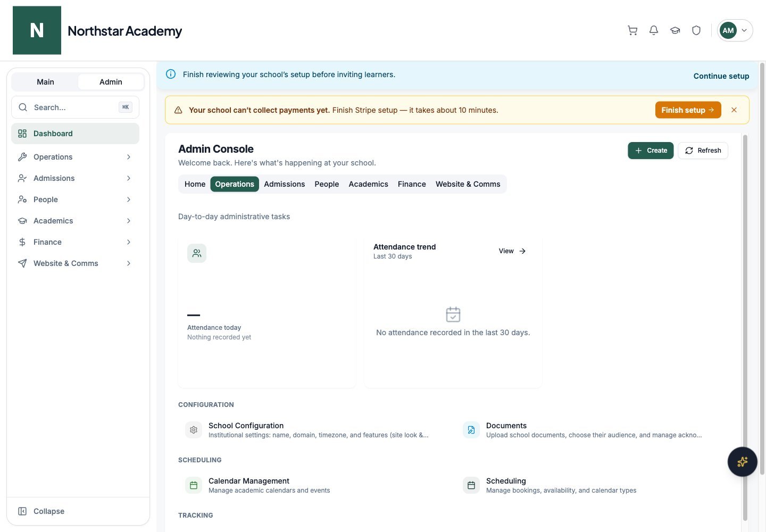Screen dimensions: 766x532
Task: Click the Calendar Management calendar icon
Action: tap(194, 485)
